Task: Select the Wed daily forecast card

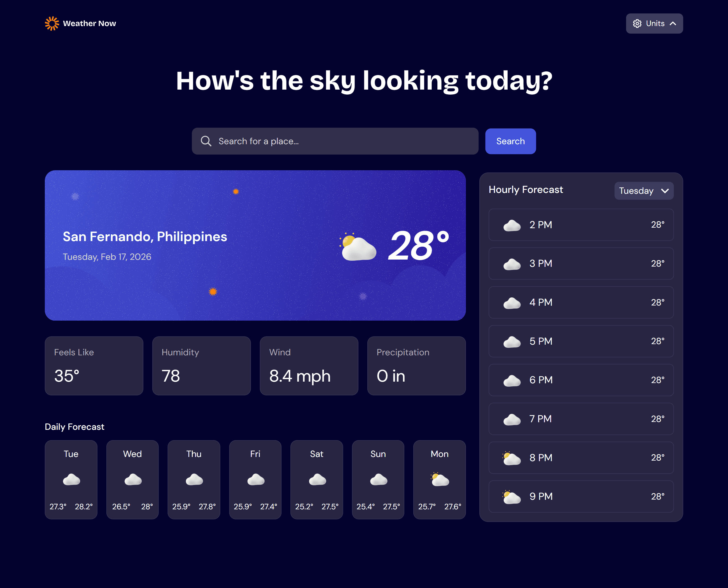Action: pyautogui.click(x=132, y=479)
